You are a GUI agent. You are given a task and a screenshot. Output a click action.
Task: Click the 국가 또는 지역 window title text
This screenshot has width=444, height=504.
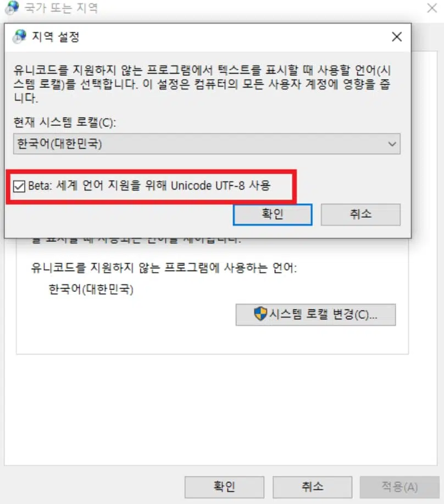tap(61, 8)
